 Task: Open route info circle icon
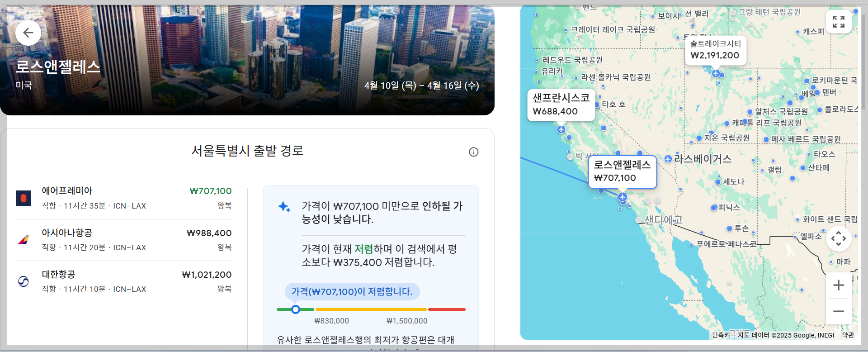tap(473, 152)
